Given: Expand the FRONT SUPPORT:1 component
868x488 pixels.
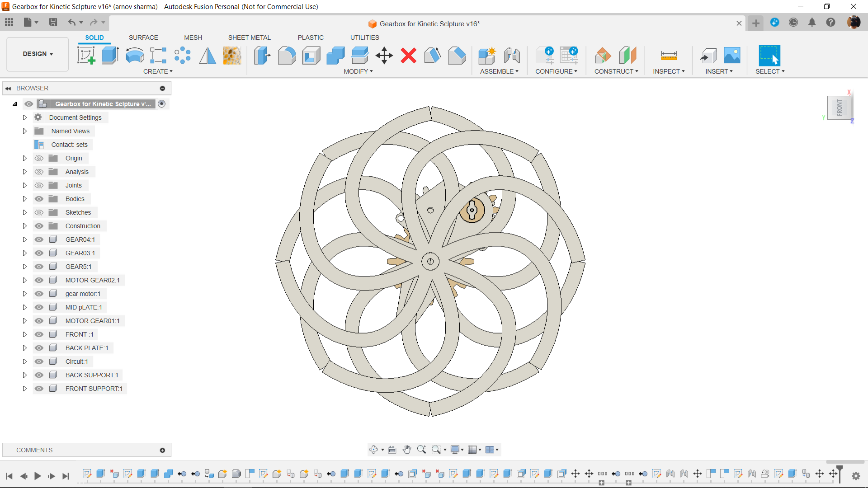Looking at the screenshot, I should [24, 388].
